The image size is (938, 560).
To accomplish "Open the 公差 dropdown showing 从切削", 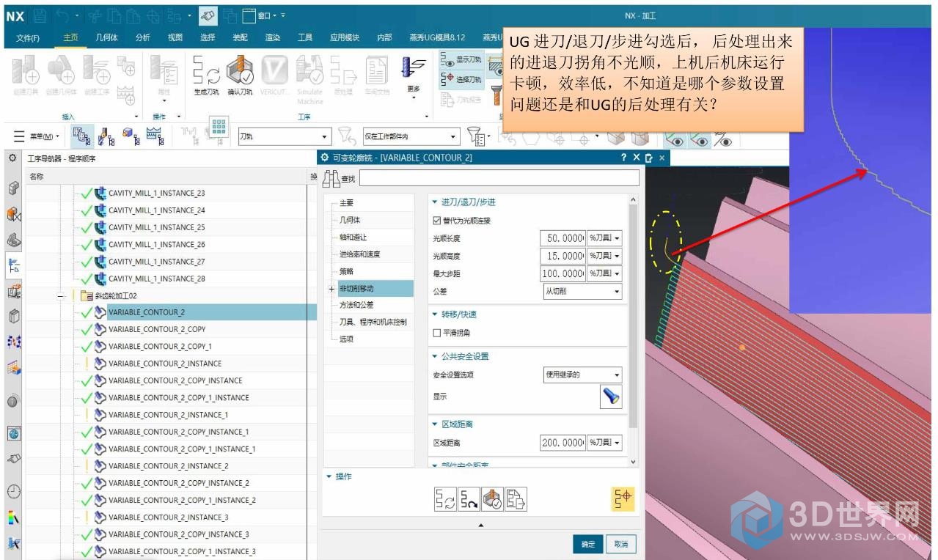I will (583, 291).
